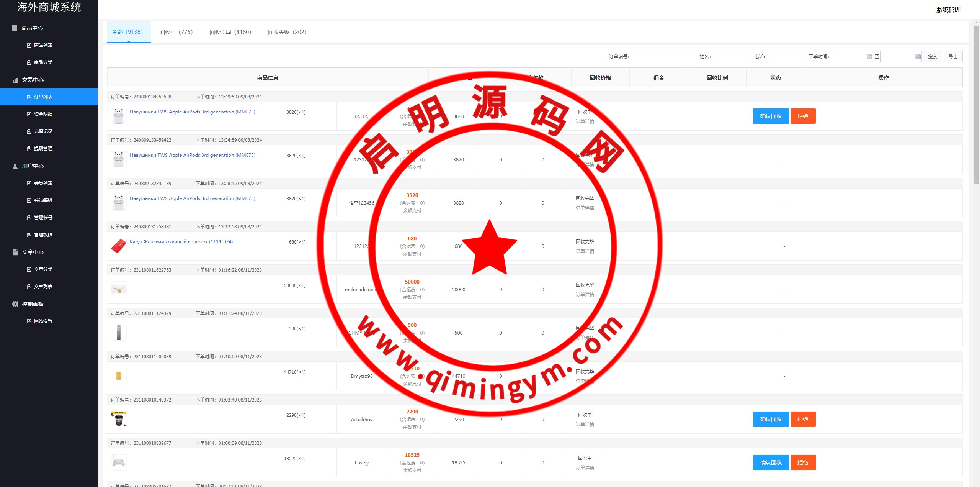The image size is (980, 487).
Task: Open 资金明细 in the sidebar
Action: 43,114
